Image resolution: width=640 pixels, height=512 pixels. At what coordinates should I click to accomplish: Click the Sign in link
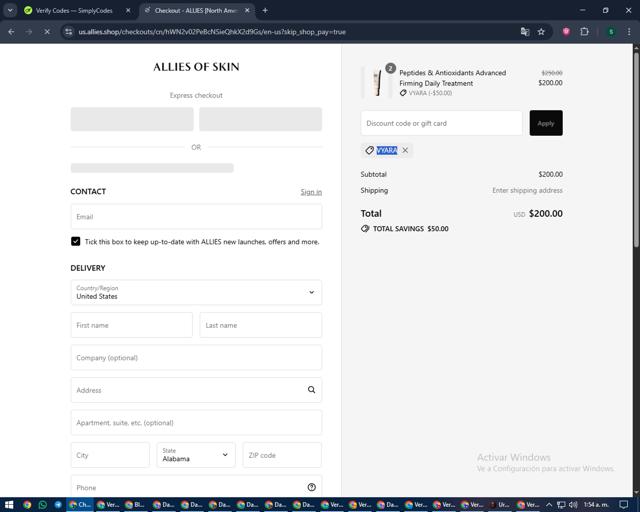click(x=311, y=192)
